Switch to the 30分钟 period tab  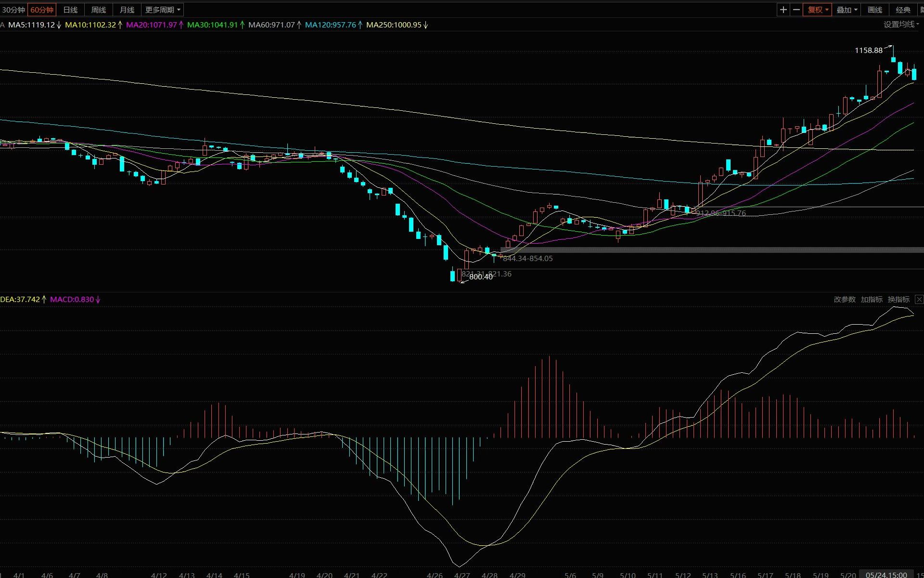click(x=13, y=10)
